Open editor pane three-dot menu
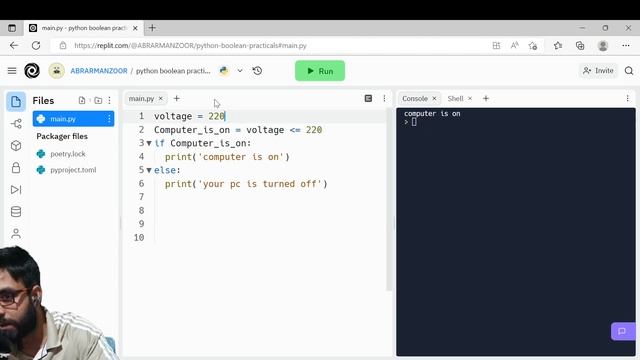640x360 pixels. pyautogui.click(x=384, y=98)
